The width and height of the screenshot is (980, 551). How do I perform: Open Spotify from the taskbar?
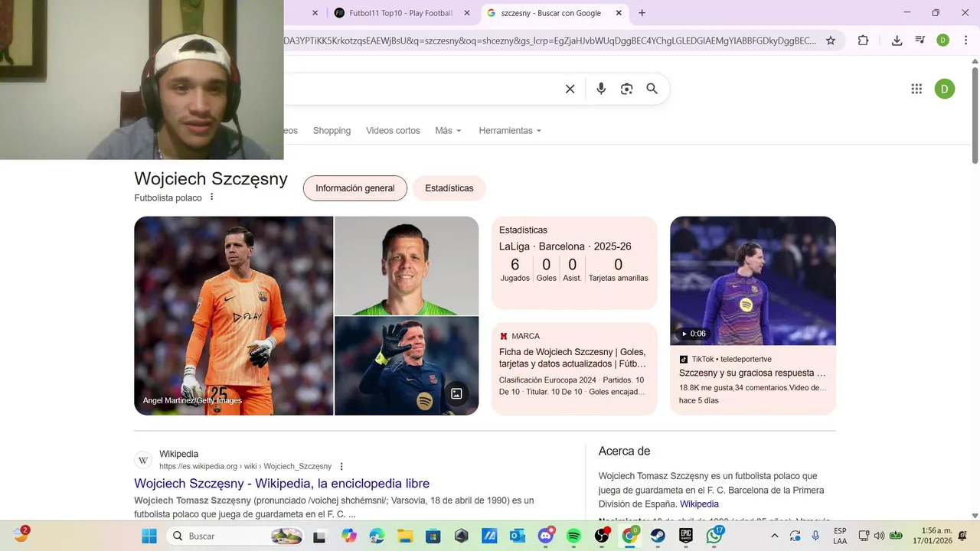pyautogui.click(x=573, y=536)
